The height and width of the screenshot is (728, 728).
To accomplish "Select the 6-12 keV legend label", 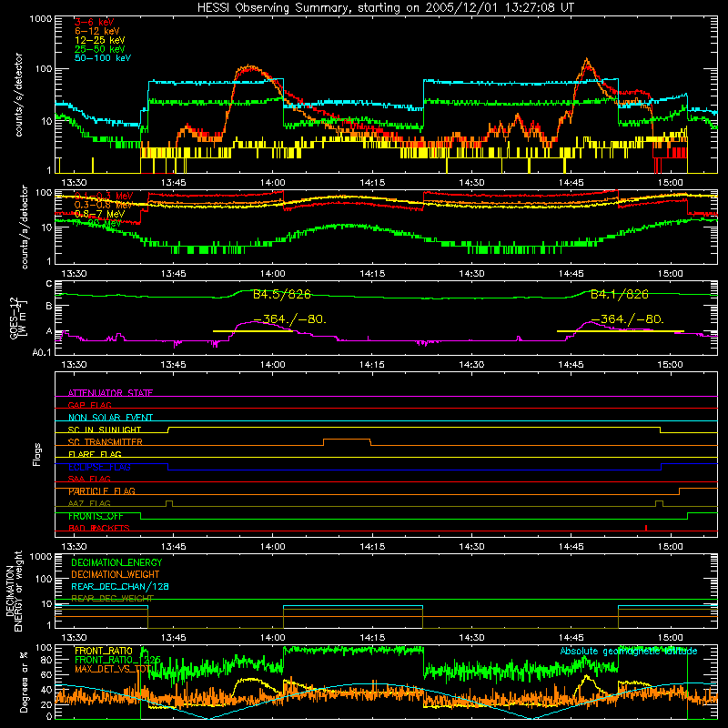I will pyautogui.click(x=97, y=31).
